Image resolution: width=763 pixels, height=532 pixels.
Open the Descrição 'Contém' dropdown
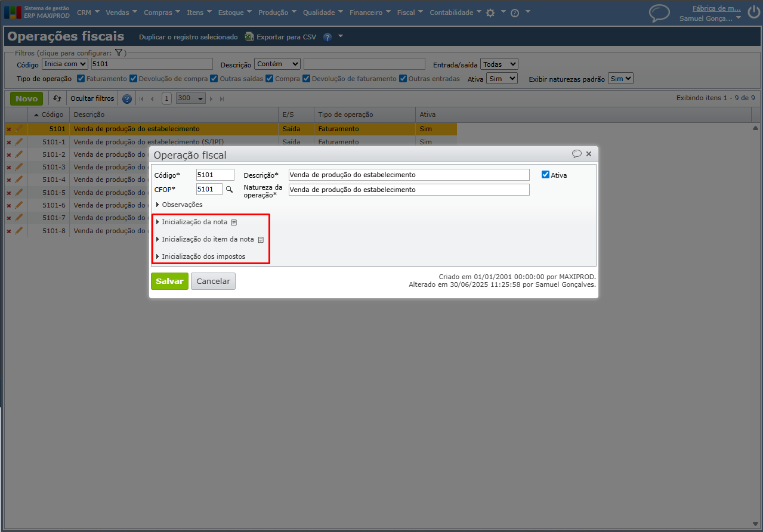(277, 64)
